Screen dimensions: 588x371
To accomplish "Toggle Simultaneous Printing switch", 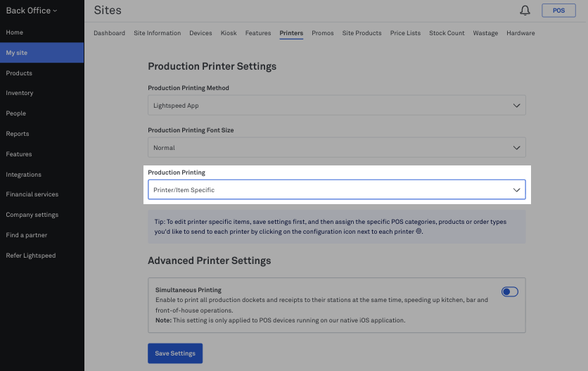I will click(x=510, y=291).
